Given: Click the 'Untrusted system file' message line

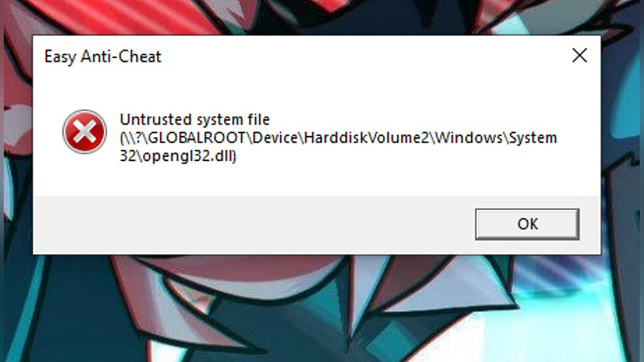Looking at the screenshot, I should pyautogui.click(x=194, y=119).
